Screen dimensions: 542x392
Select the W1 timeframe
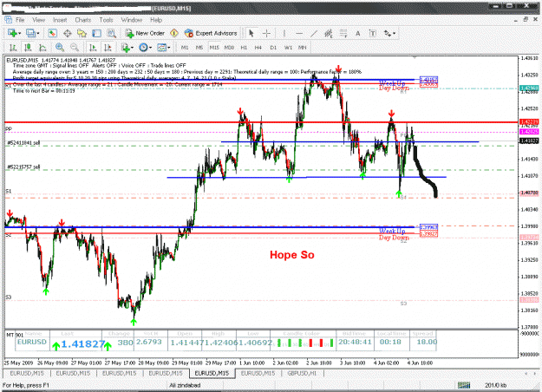click(x=288, y=48)
